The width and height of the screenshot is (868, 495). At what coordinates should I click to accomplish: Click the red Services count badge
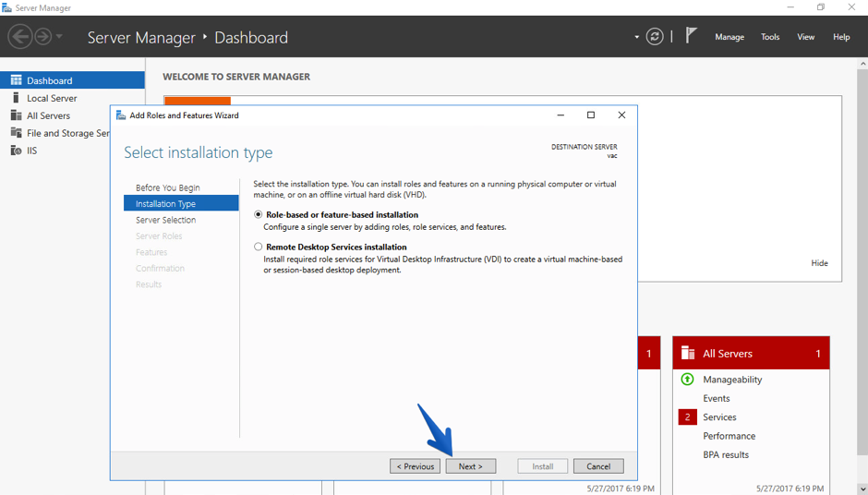pyautogui.click(x=688, y=417)
